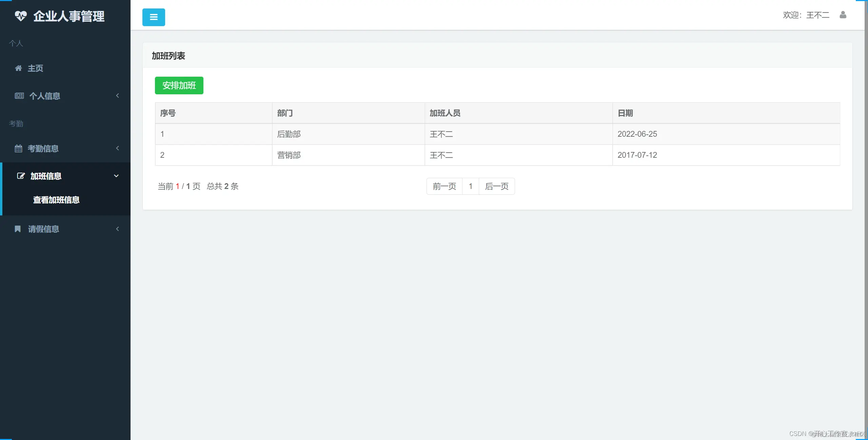Go to previous page with 前一页
Screen dimensions: 868x440
pos(444,186)
